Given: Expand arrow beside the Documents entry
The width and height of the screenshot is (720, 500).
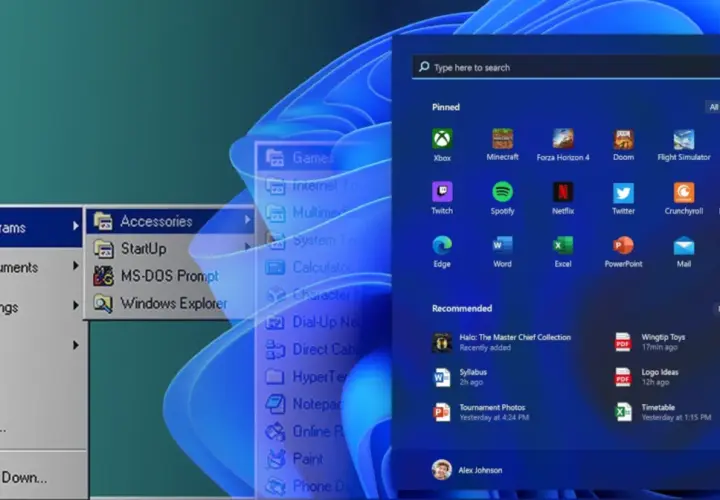Looking at the screenshot, I should click(75, 265).
